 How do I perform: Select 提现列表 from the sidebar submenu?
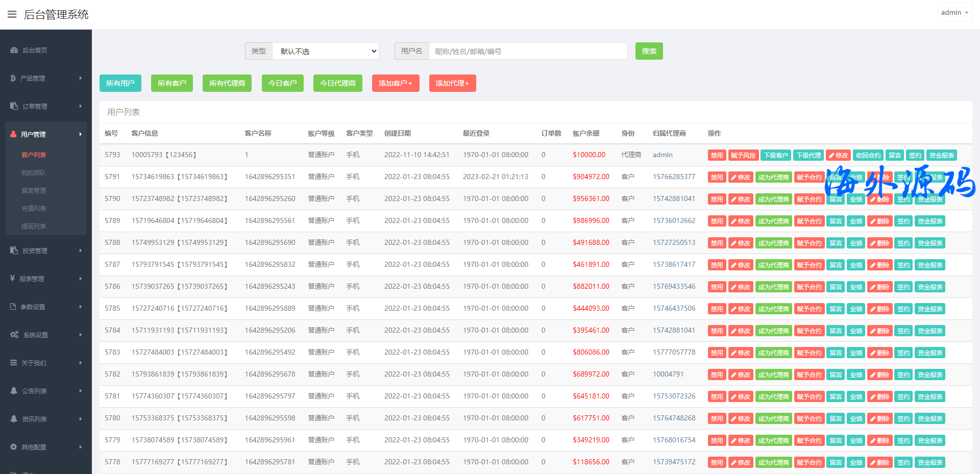(x=34, y=226)
